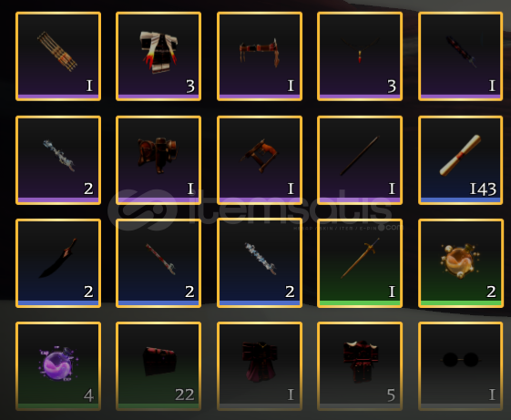This screenshot has height=420, width=511.
Task: Click the red belt with pouches item
Action: click(x=260, y=56)
